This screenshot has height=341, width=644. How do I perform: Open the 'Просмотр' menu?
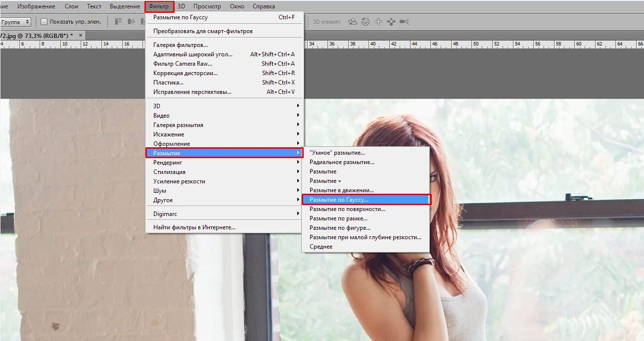coord(207,6)
